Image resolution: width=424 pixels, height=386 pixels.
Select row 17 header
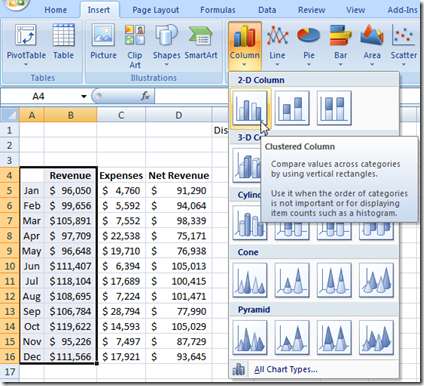click(x=10, y=372)
